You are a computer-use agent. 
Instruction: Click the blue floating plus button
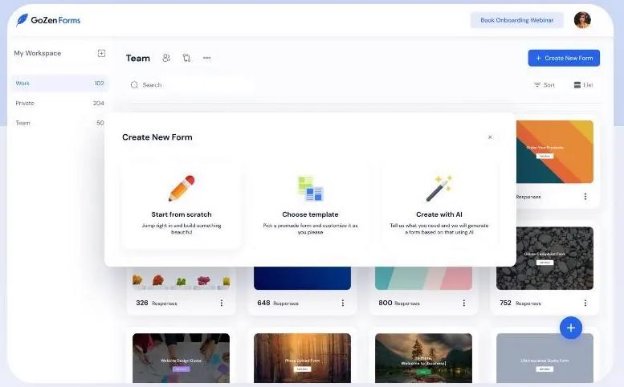coord(571,328)
